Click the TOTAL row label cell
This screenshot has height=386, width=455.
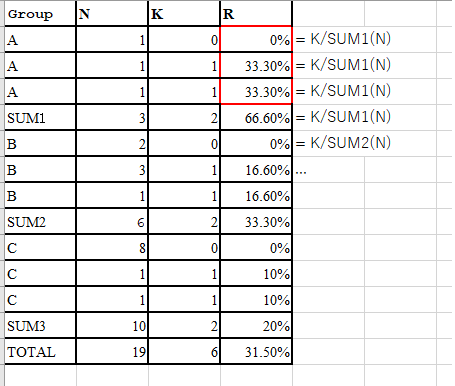40,352
